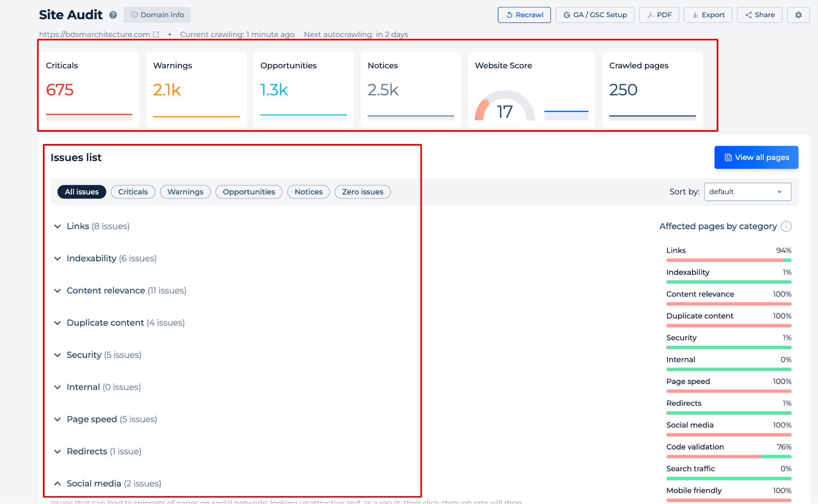Toggle the Zero issues filter
This screenshot has width=818, height=504.
click(362, 191)
